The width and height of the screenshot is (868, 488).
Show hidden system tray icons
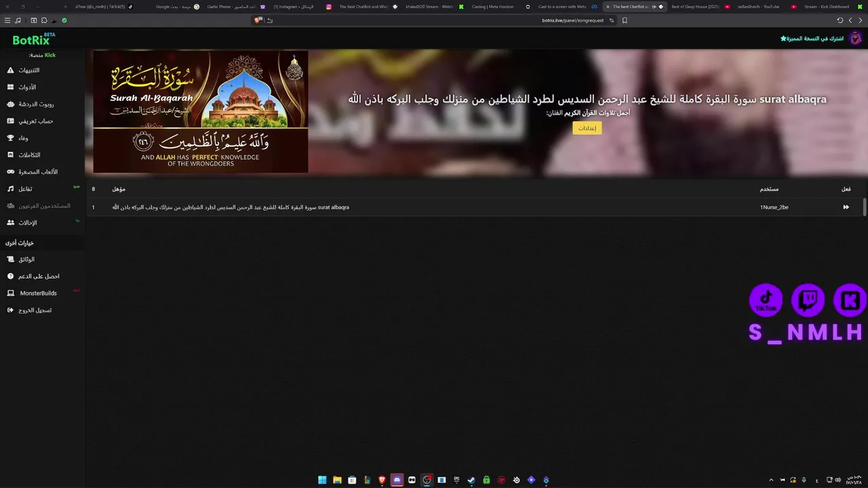tap(771, 480)
